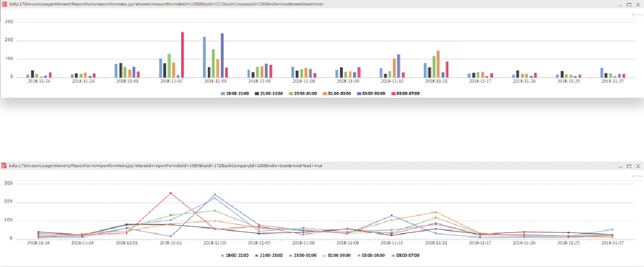Click the tallest red bar on 2018-11-02
The height and width of the screenshot is (267, 644).
[x=182, y=55]
